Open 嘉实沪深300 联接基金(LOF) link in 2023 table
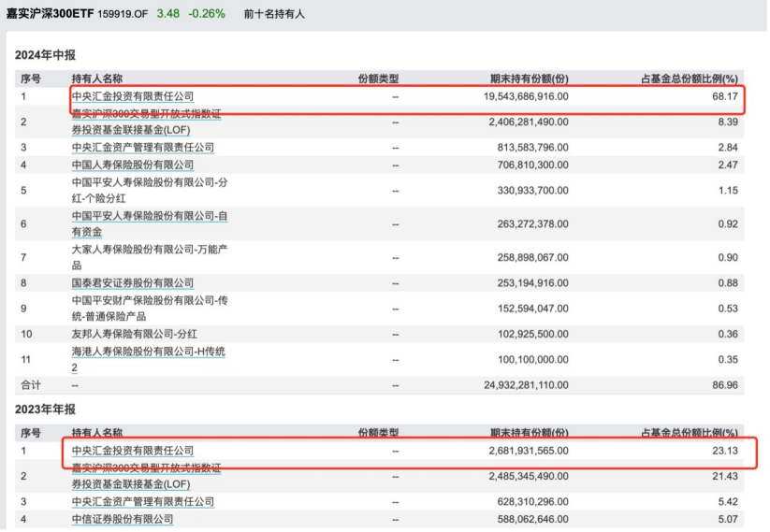770x532 pixels. point(146,476)
